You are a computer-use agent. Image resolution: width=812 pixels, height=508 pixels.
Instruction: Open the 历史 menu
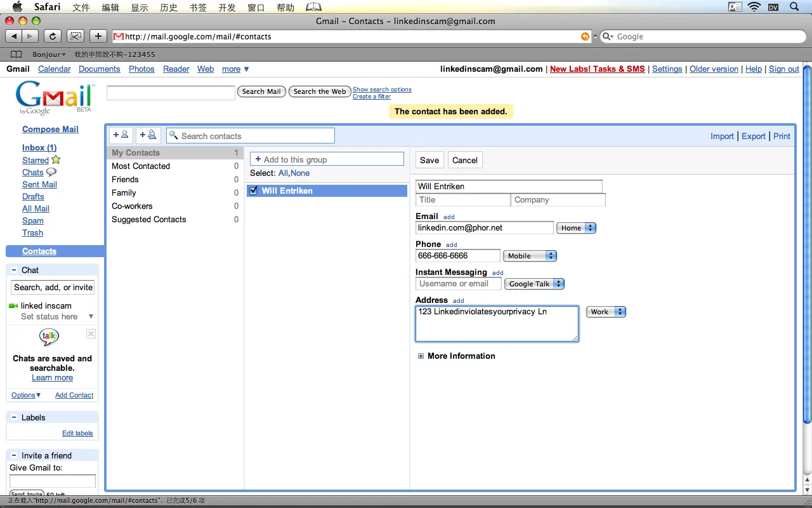click(x=169, y=7)
